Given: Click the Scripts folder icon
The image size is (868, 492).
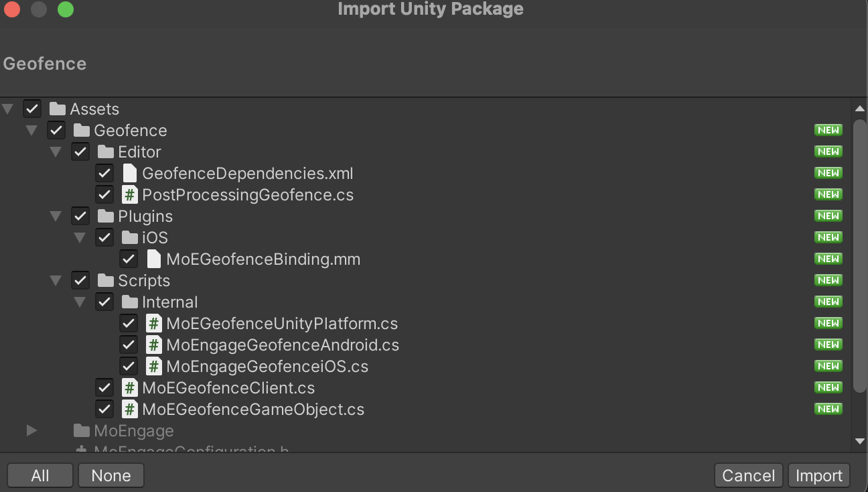Looking at the screenshot, I should pos(106,281).
